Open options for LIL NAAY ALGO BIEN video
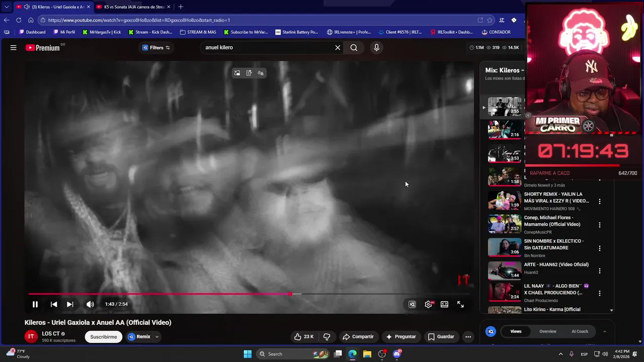This screenshot has height=362, width=644. point(599,293)
